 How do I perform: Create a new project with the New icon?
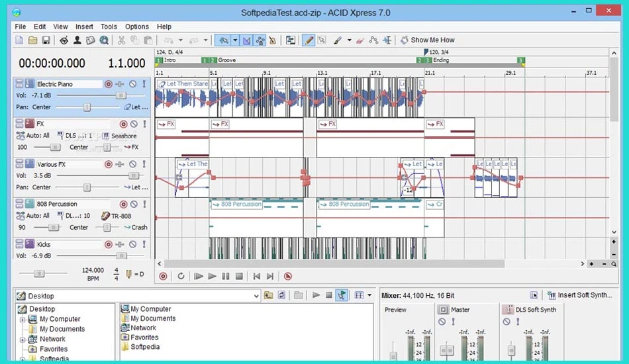click(x=19, y=40)
